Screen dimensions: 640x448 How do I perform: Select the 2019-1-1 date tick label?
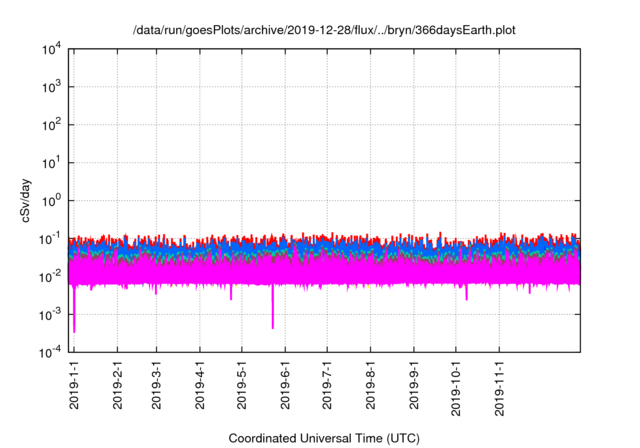[x=75, y=387]
